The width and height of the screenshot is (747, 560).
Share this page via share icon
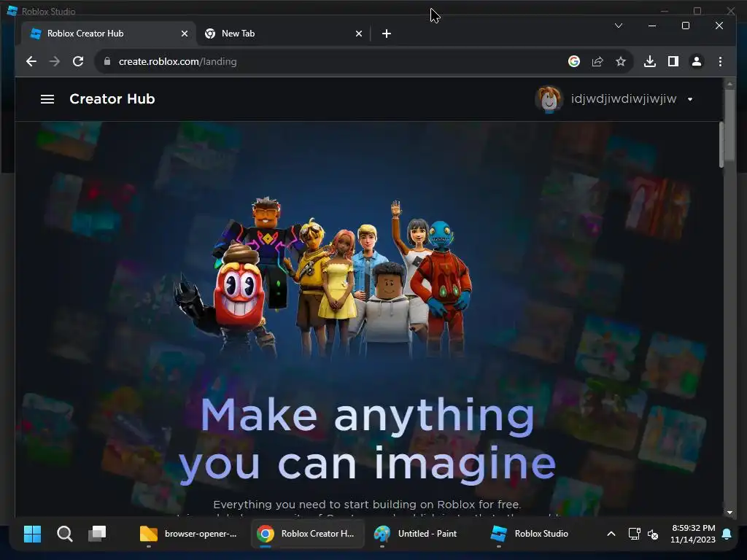point(597,61)
